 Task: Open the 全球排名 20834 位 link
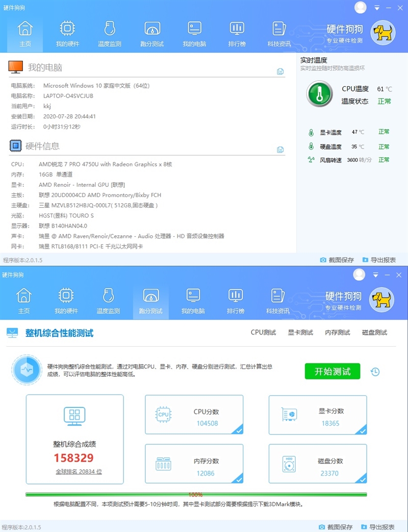tap(79, 472)
